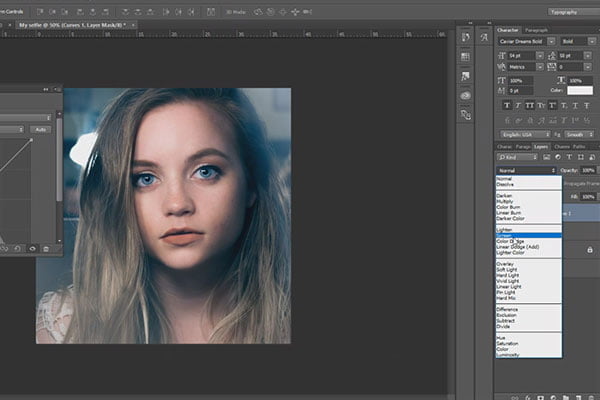Click the lock icon in Layers panel
Image resolution: width=600 pixels, height=400 pixels.
pyautogui.click(x=590, y=250)
